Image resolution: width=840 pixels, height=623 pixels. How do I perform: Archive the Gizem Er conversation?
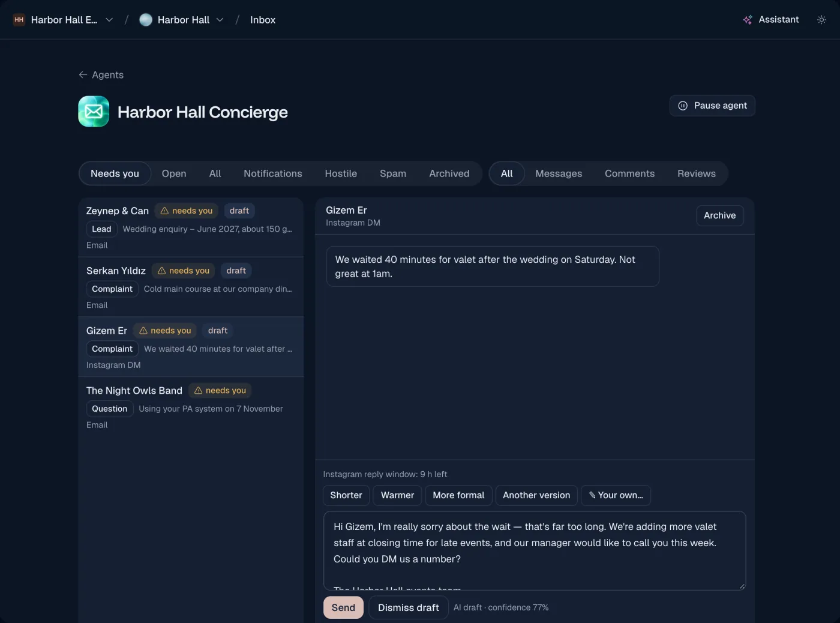click(x=719, y=215)
